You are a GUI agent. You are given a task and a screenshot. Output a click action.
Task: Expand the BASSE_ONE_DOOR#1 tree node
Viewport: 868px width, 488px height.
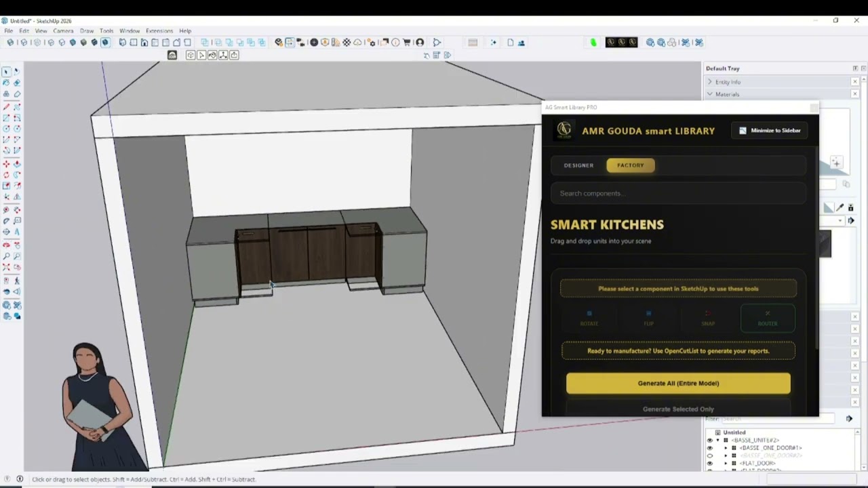point(726,448)
